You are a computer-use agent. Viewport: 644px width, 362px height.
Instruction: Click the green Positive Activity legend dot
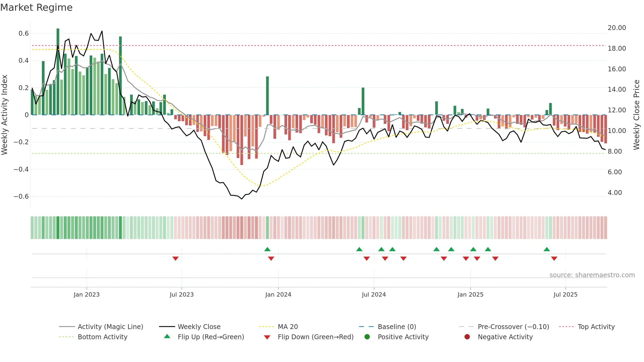367,337
